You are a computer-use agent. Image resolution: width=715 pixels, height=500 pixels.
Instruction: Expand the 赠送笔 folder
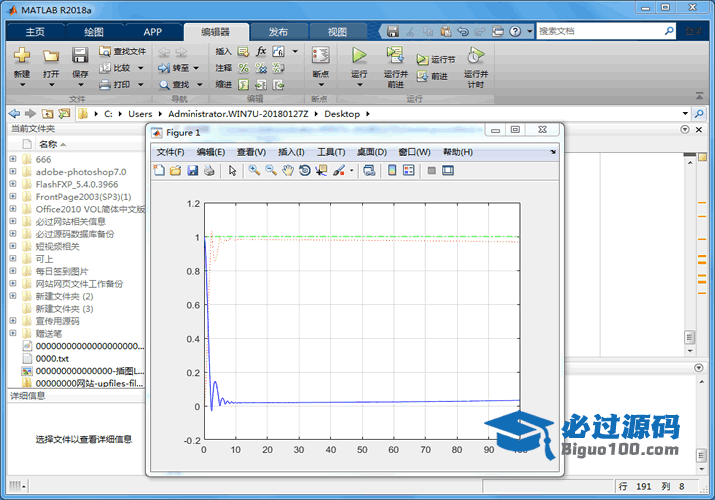point(13,333)
